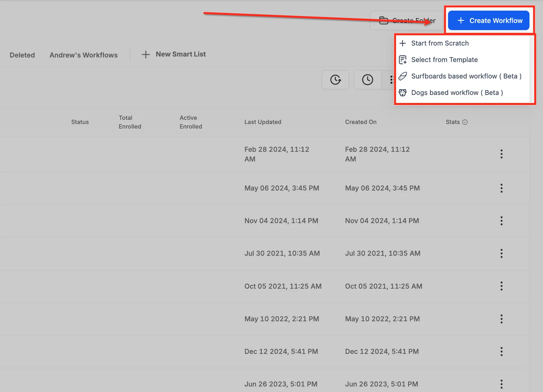The width and height of the screenshot is (543, 392).
Task: Open row menu for May 06 2024 workflow
Action: 501,188
